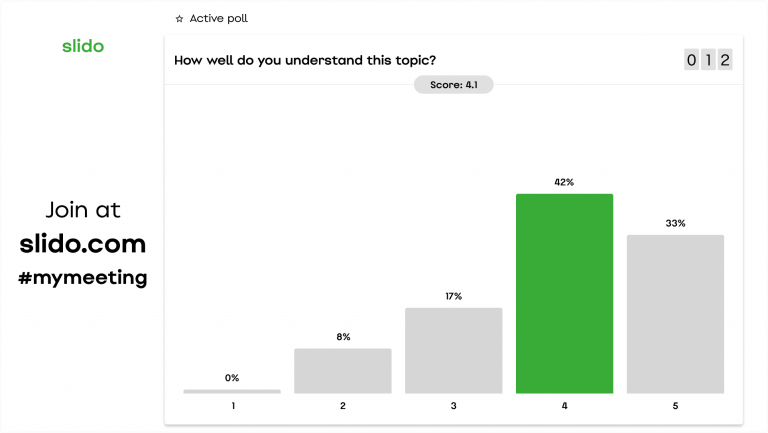This screenshot has height=433, width=768.
Task: Click the first vote counter digit 0
Action: pos(691,60)
